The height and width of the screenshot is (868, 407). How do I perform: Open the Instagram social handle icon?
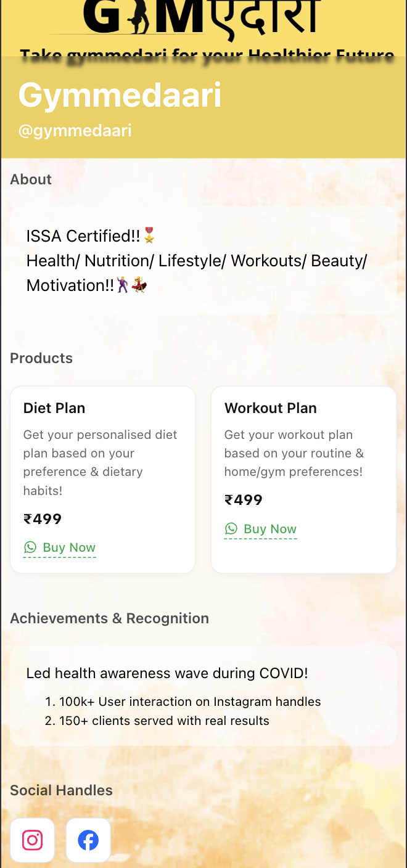[32, 840]
